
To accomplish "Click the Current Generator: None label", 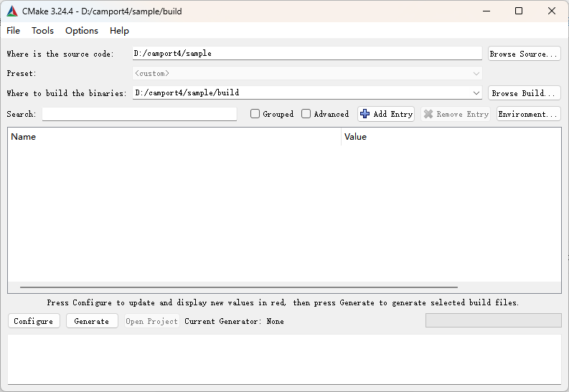I will 234,321.
